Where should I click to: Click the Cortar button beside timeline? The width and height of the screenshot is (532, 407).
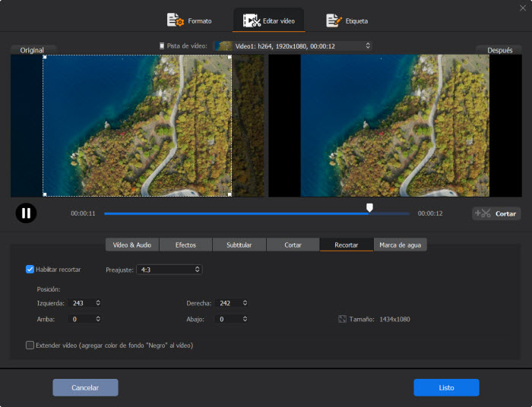tap(496, 213)
